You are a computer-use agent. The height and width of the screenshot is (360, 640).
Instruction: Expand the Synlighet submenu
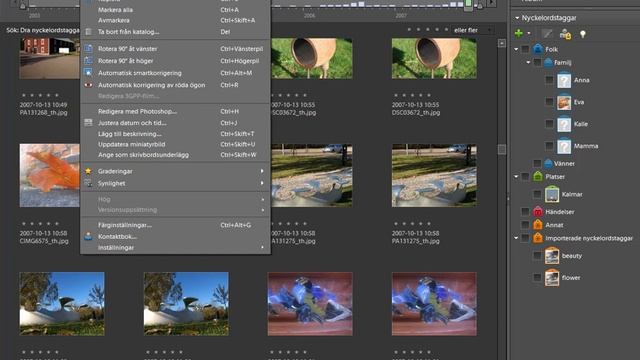point(176,183)
